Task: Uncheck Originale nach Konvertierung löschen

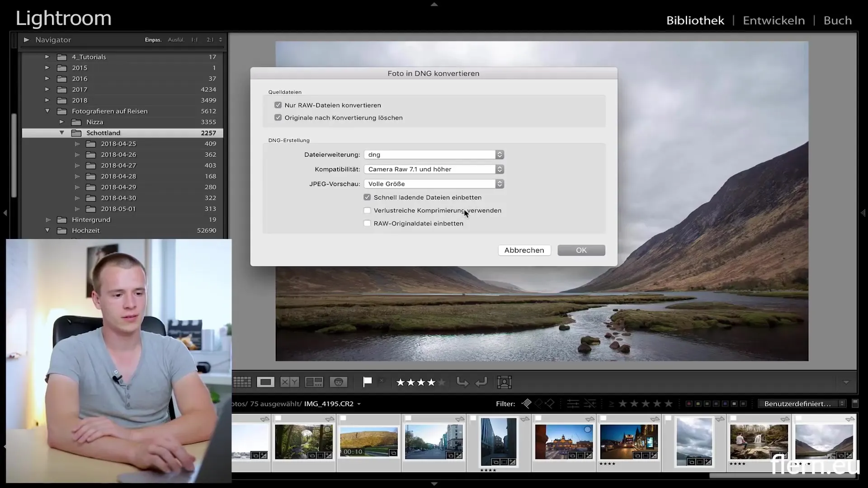Action: click(278, 117)
